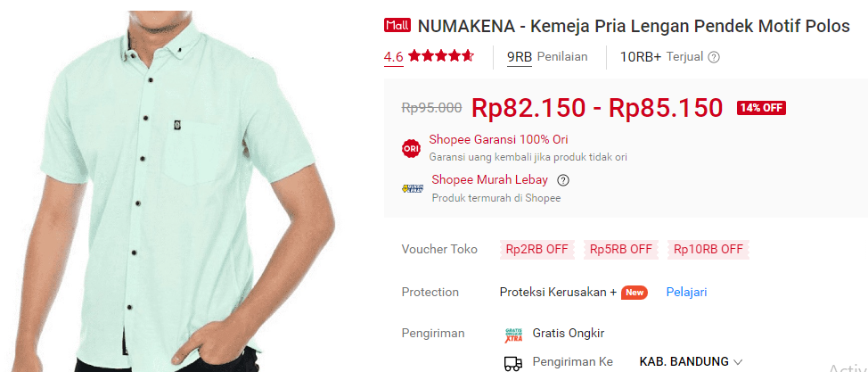Select the Rp10RB OFF voucher
This screenshot has width=868, height=372.
click(x=708, y=250)
